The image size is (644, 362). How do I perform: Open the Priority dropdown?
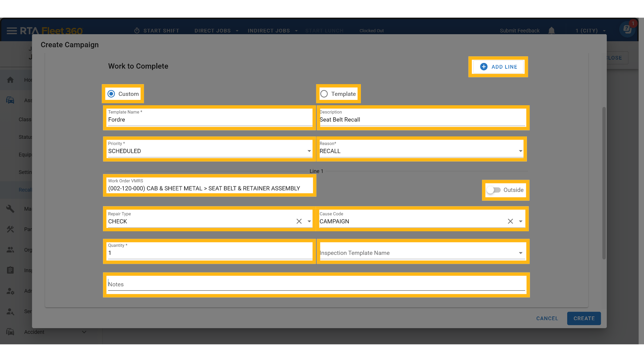(x=309, y=151)
